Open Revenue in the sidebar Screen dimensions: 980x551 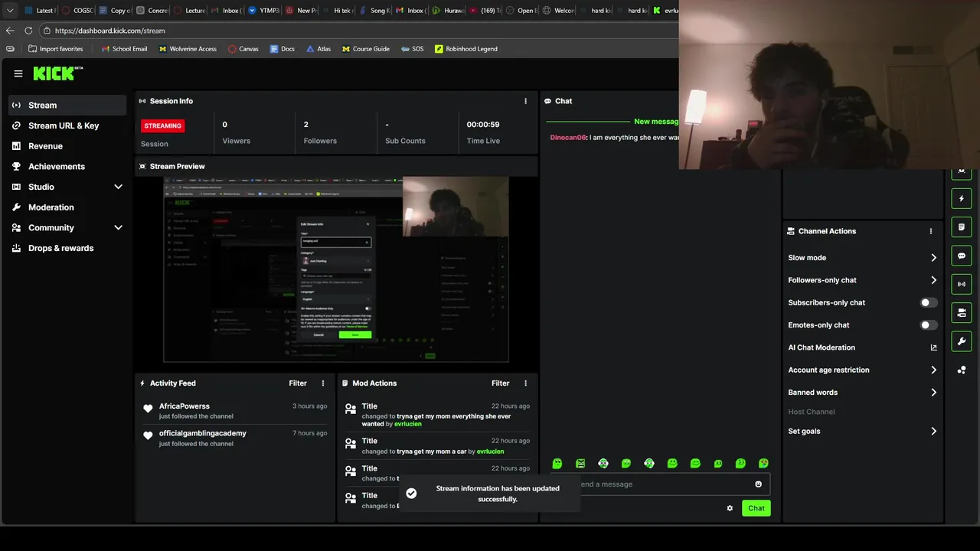coord(67,146)
